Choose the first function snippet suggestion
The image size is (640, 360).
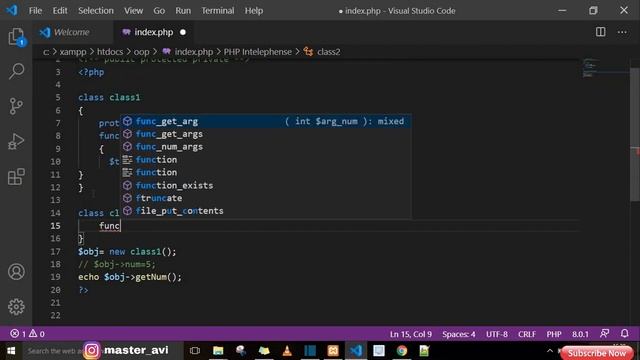click(266, 160)
